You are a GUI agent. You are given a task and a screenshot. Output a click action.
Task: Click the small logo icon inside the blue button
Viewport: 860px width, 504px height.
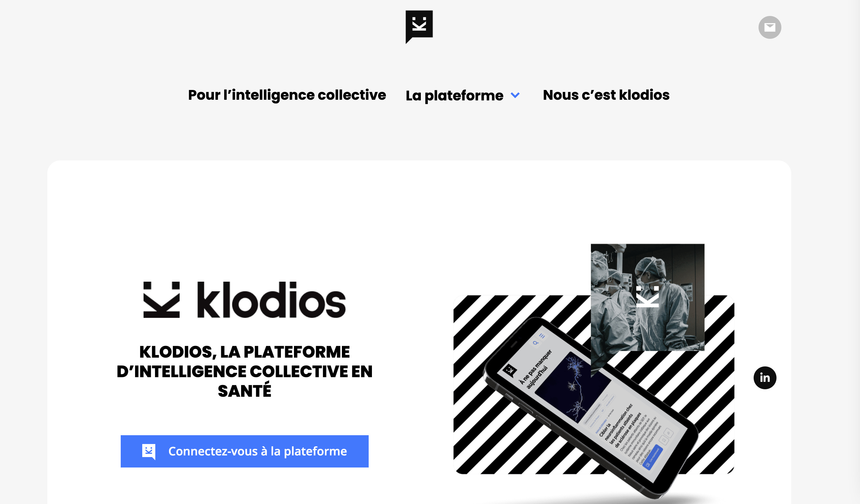[149, 452]
